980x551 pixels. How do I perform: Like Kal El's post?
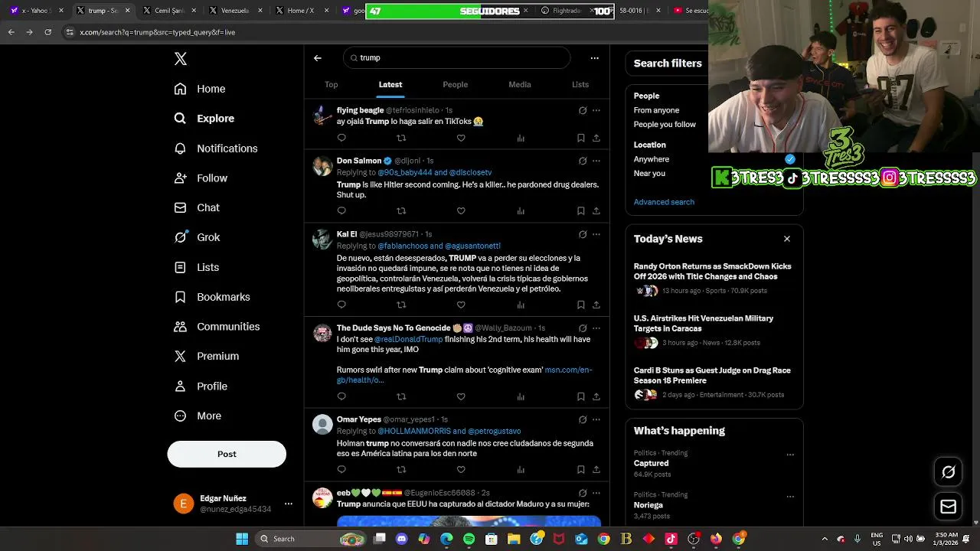(461, 305)
